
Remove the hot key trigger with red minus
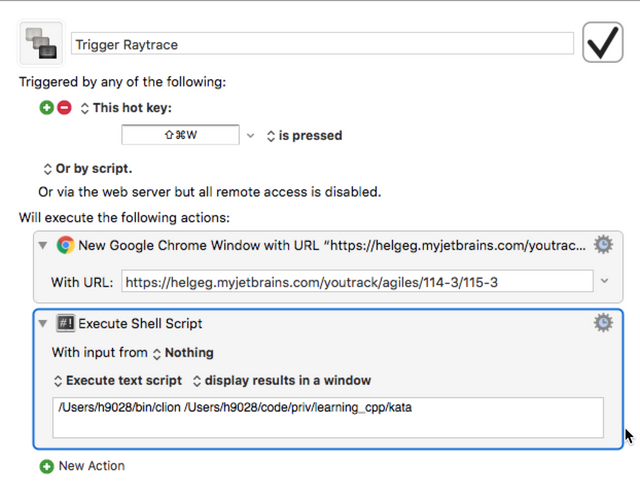tap(64, 108)
